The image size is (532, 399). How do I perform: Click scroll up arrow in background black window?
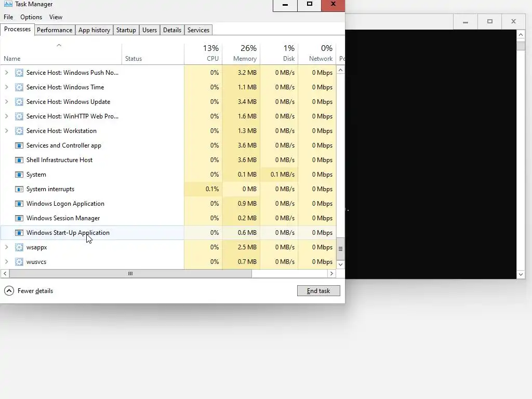tap(521, 35)
